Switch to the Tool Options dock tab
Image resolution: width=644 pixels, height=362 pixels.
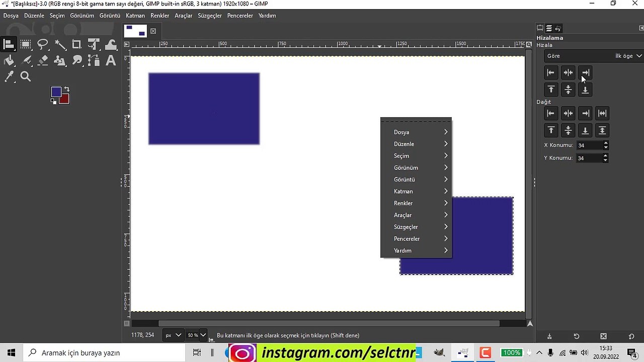[x=540, y=28]
